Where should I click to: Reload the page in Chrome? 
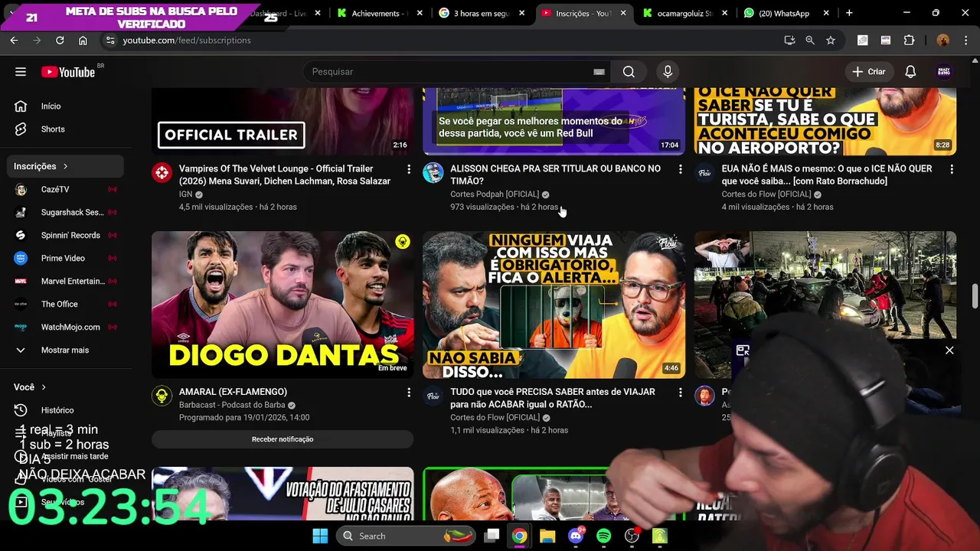point(60,41)
